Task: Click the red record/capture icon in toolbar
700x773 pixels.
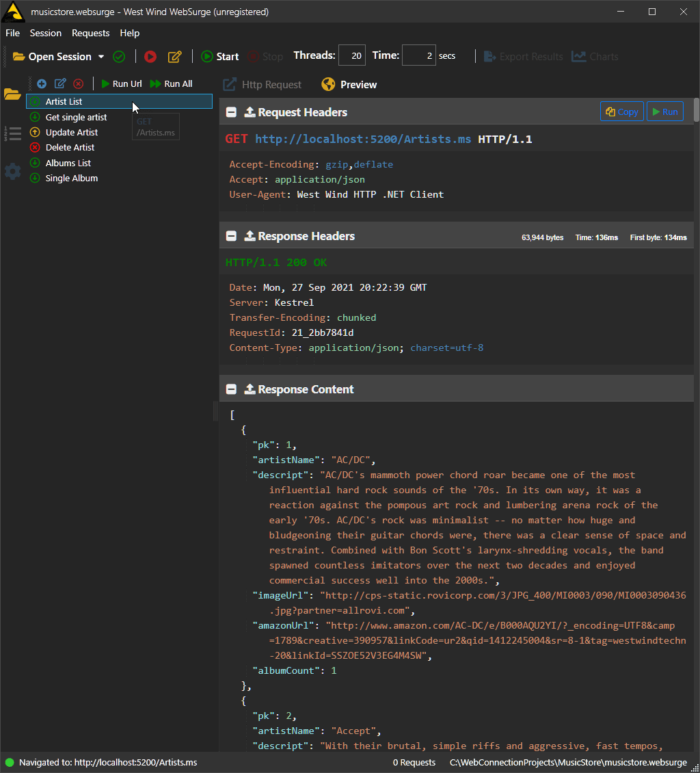Action: [150, 57]
